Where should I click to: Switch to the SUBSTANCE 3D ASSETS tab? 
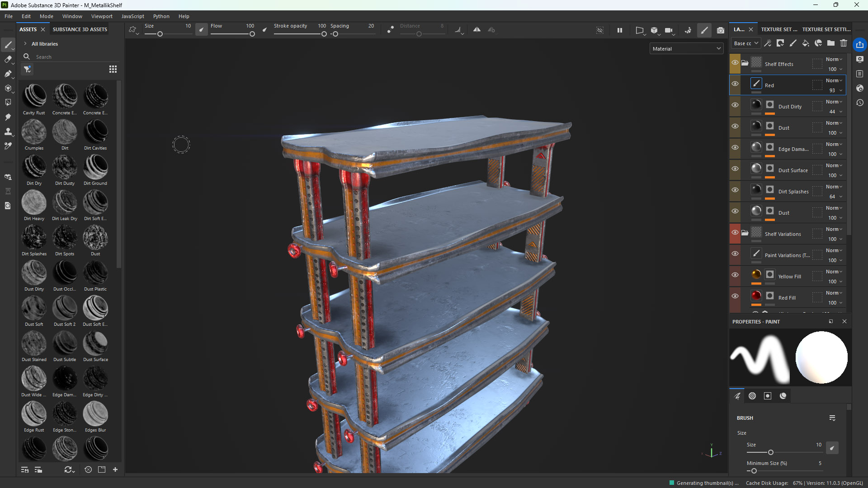80,29
